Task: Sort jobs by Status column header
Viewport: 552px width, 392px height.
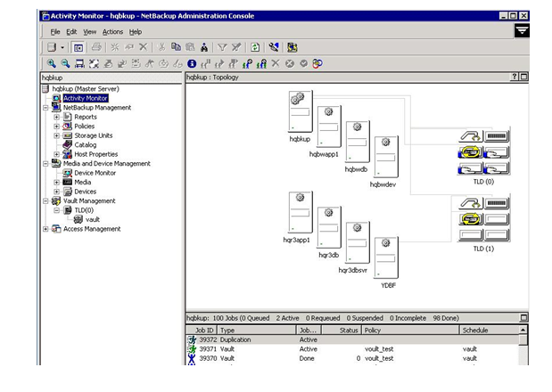Action: [x=342, y=331]
